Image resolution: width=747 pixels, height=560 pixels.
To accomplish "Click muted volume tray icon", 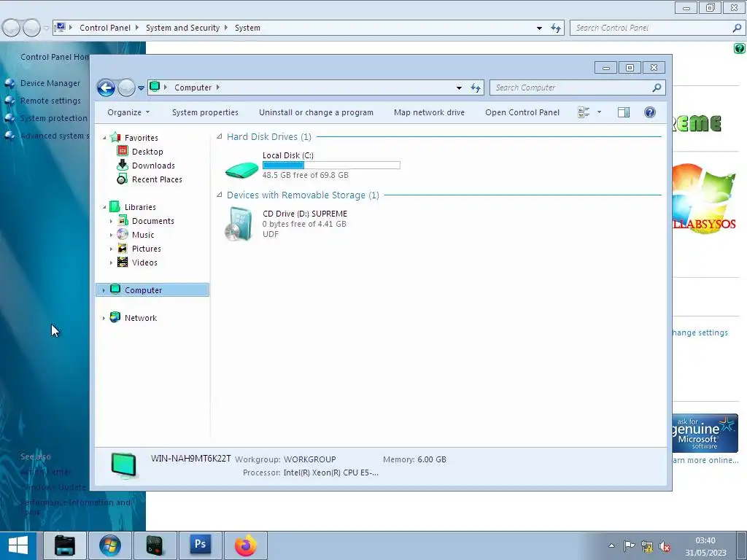I will [x=665, y=546].
